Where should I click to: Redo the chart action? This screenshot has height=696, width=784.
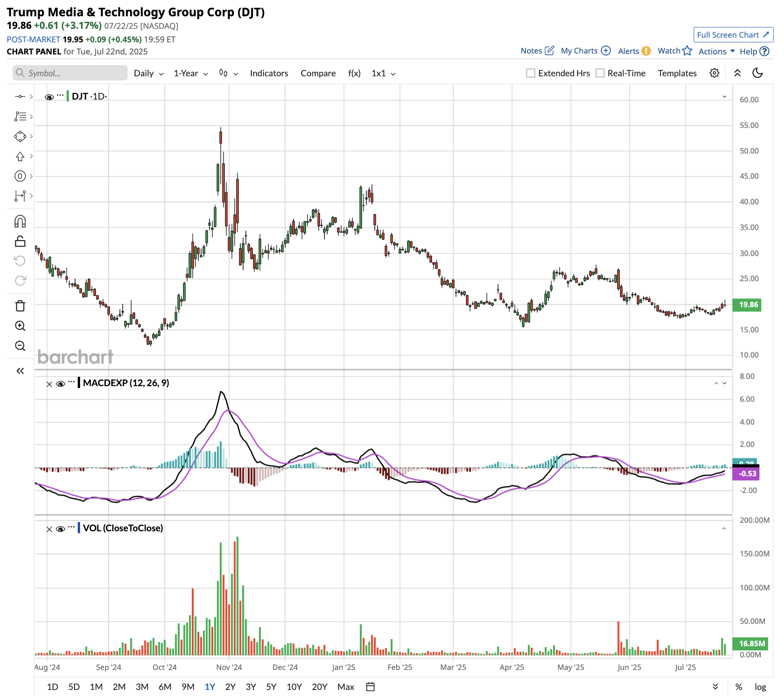pos(20,281)
